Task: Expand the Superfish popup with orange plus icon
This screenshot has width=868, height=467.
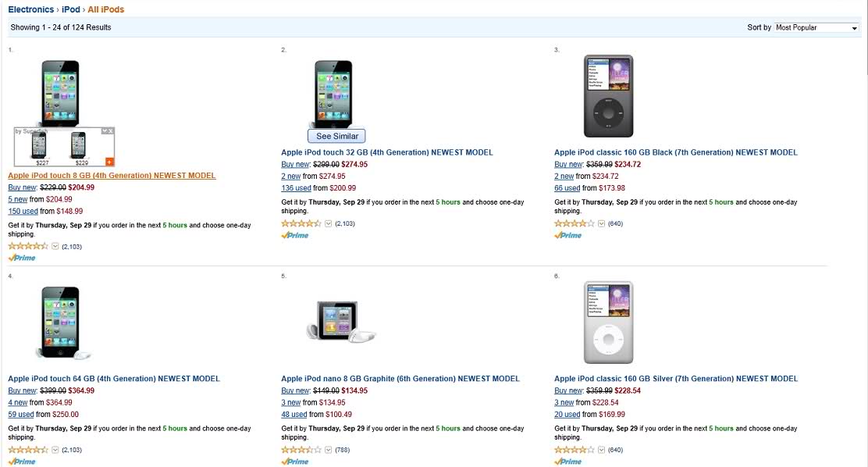Action: click(x=108, y=162)
